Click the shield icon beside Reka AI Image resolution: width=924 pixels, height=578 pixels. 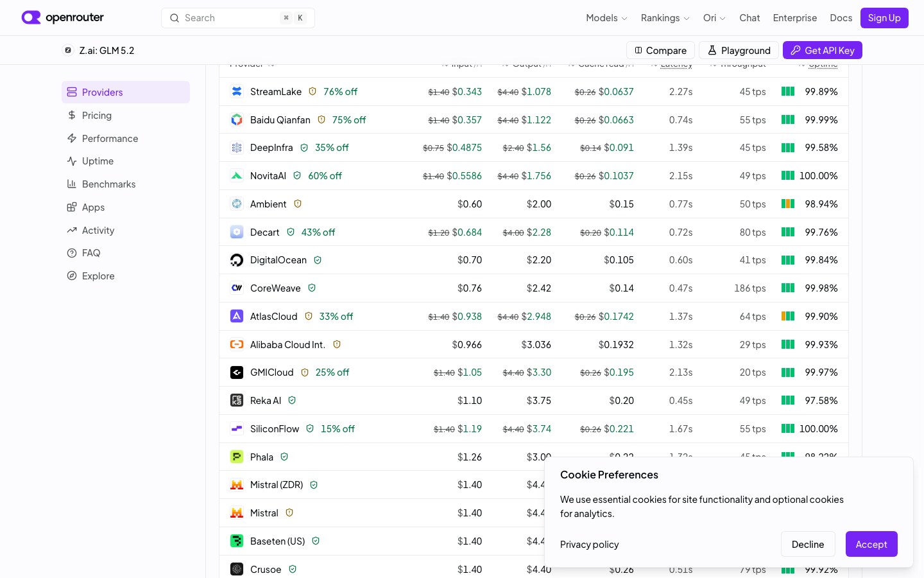click(x=292, y=400)
